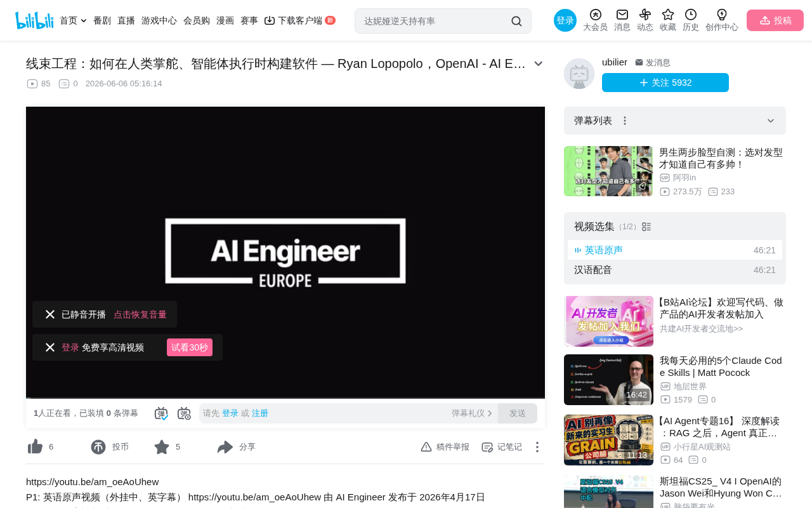Open 赛事 from navigation

[249, 20]
